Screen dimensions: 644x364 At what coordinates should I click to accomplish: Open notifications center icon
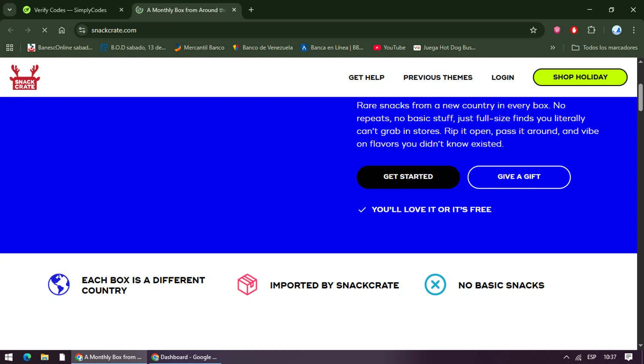coord(629,357)
